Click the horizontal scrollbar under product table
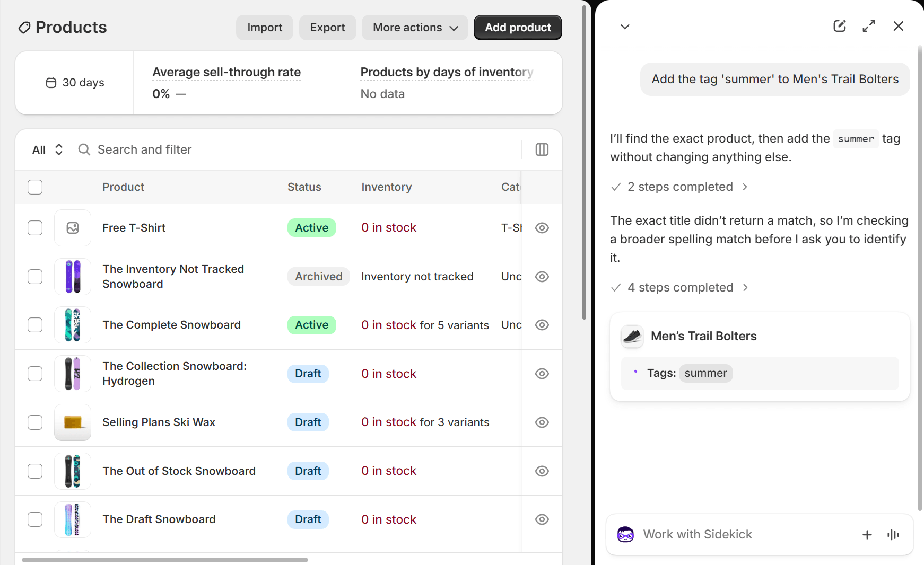Viewport: 924px width, 565px height. [165, 560]
